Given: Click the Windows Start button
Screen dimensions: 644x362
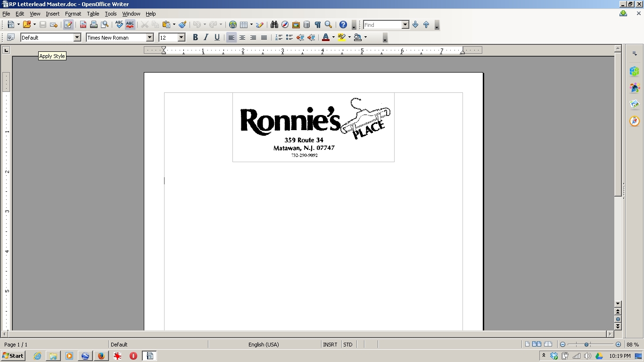Looking at the screenshot, I should pos(13,356).
